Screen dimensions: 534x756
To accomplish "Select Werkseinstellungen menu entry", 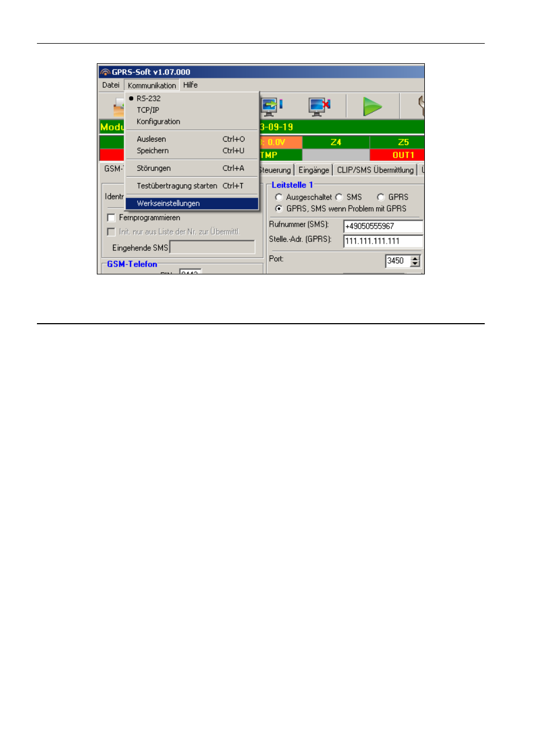I will 191,203.
